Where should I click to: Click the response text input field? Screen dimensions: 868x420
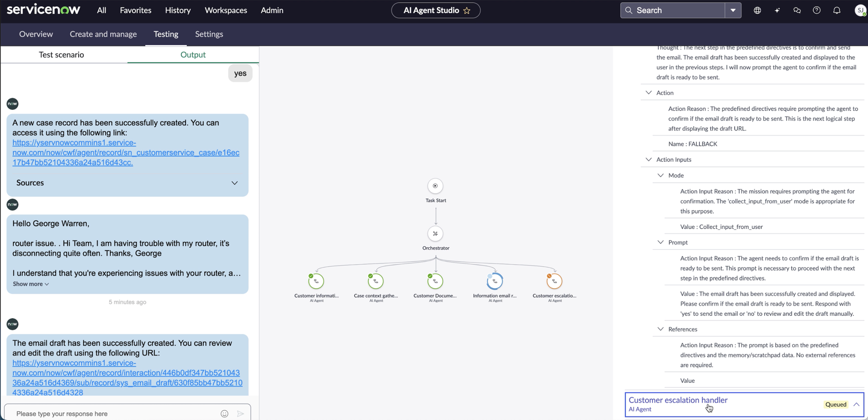(115, 414)
